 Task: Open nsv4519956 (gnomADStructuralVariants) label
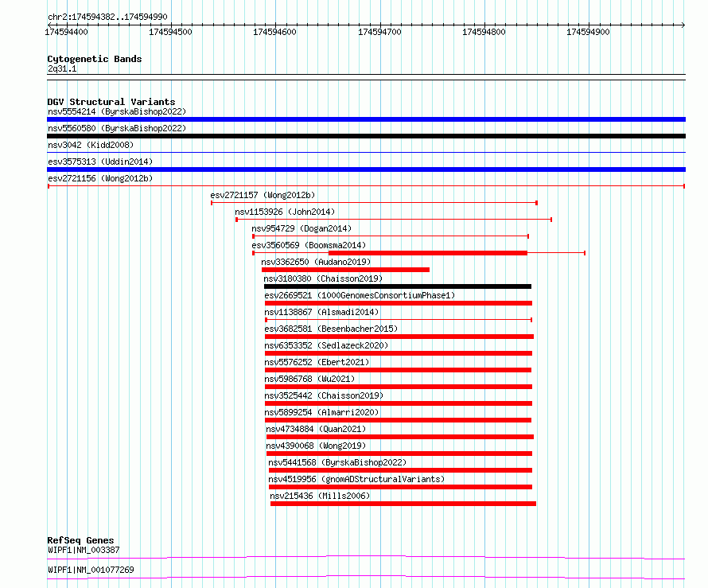(x=356, y=479)
